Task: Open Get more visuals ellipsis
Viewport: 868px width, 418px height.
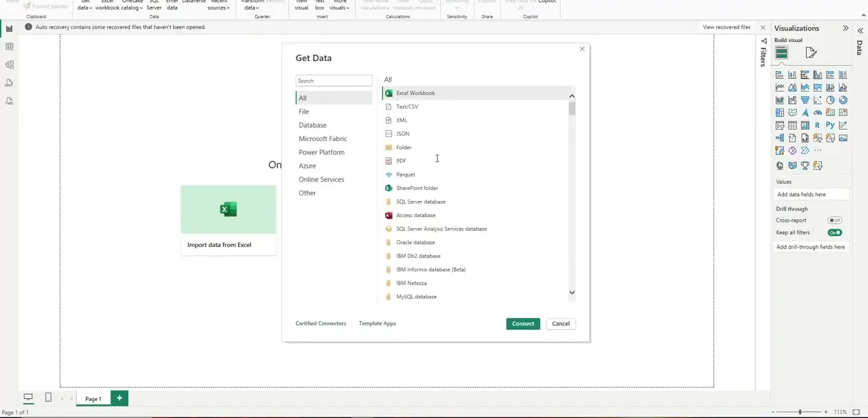Action: coord(818,151)
